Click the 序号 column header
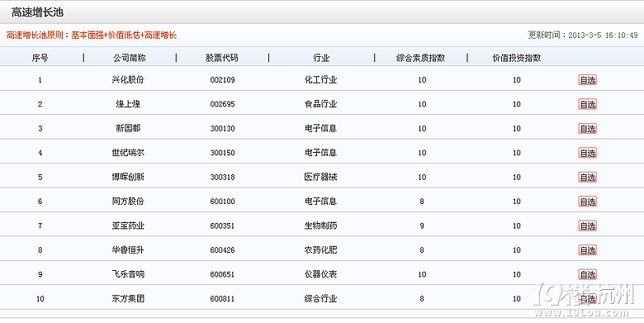The width and height of the screenshot is (644, 323). pyautogui.click(x=40, y=58)
